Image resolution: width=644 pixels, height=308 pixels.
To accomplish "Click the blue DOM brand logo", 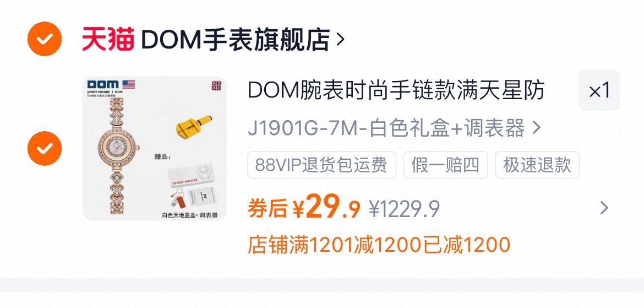I will (x=103, y=84).
